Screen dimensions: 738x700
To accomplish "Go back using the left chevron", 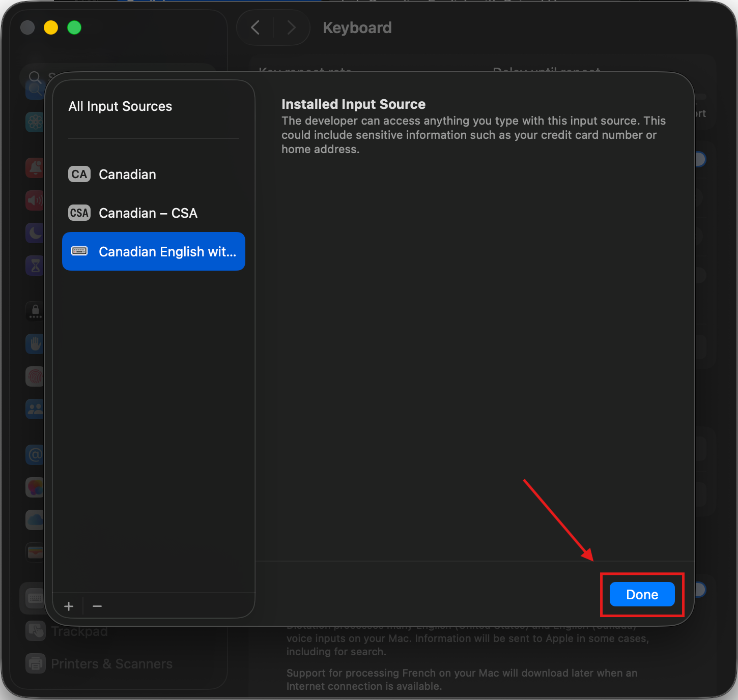I will [x=256, y=27].
